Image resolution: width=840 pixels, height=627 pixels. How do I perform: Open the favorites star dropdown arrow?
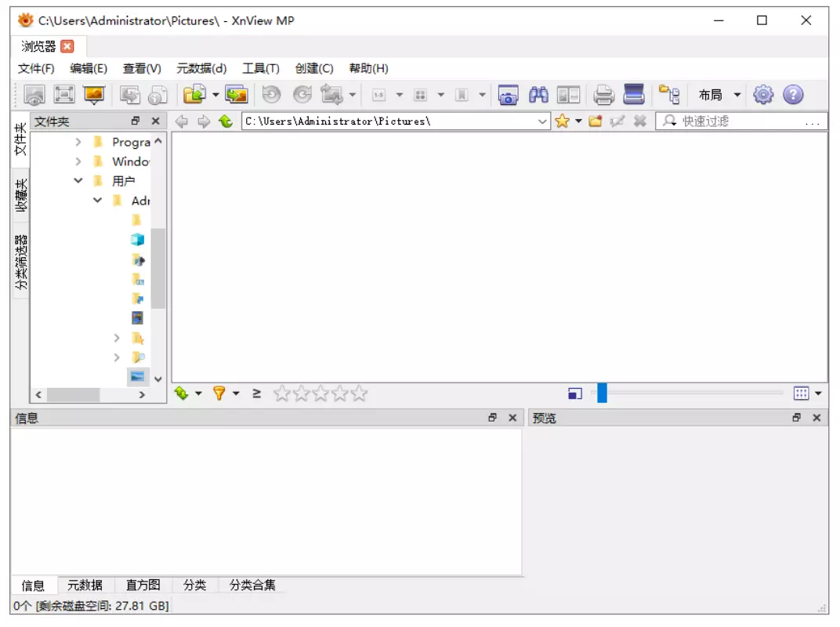point(578,121)
